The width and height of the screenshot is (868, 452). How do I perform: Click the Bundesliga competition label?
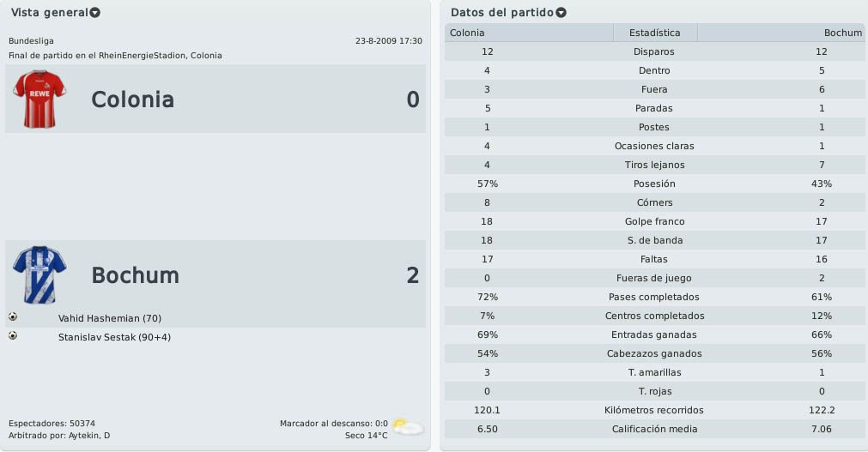coord(31,41)
